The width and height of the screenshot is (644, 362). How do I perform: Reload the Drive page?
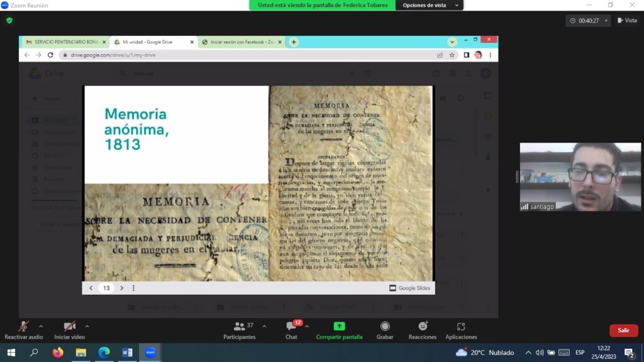(x=50, y=55)
